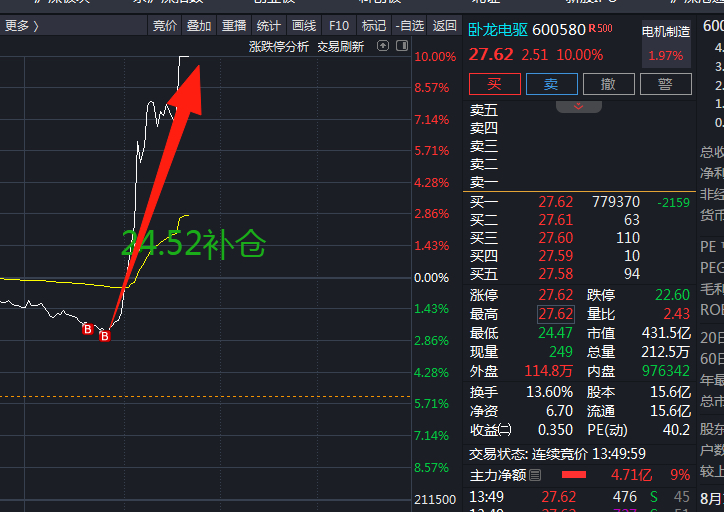Click the blue 卖 sell button

[x=552, y=84]
